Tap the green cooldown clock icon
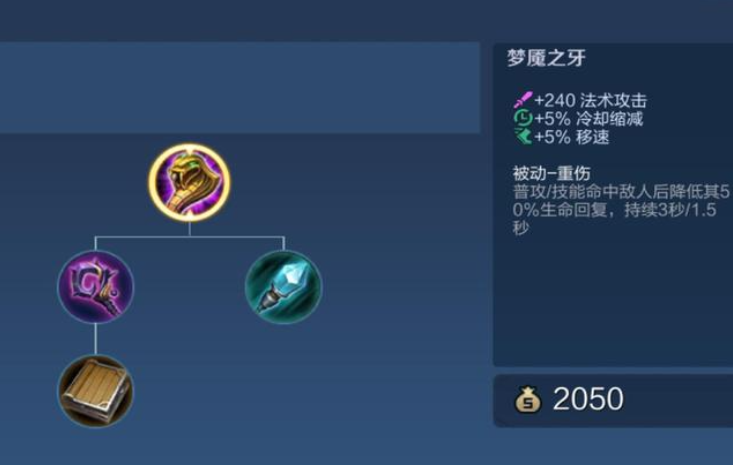This screenshot has width=733, height=465. pos(523,118)
